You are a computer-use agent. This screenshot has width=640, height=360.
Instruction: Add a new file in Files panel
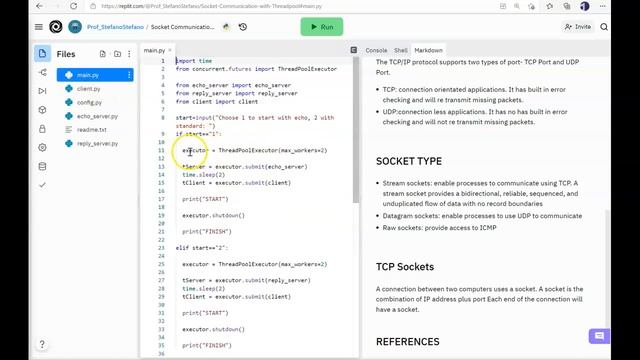[103, 54]
